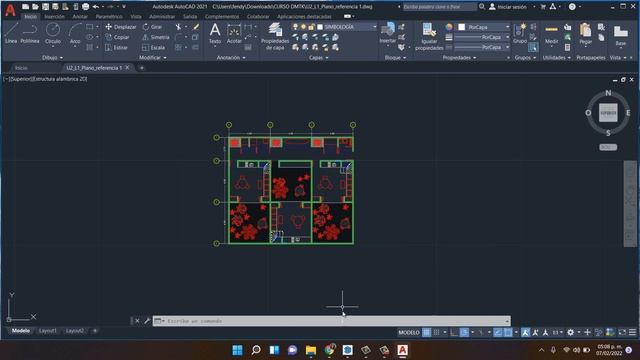Click the Base view tool
This screenshot has height=360, width=640.
click(x=620, y=36)
